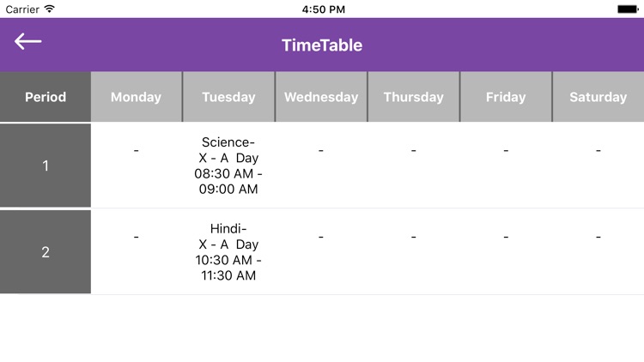The height and width of the screenshot is (362, 644).
Task: Select the Saturday column header
Action: coord(598,97)
